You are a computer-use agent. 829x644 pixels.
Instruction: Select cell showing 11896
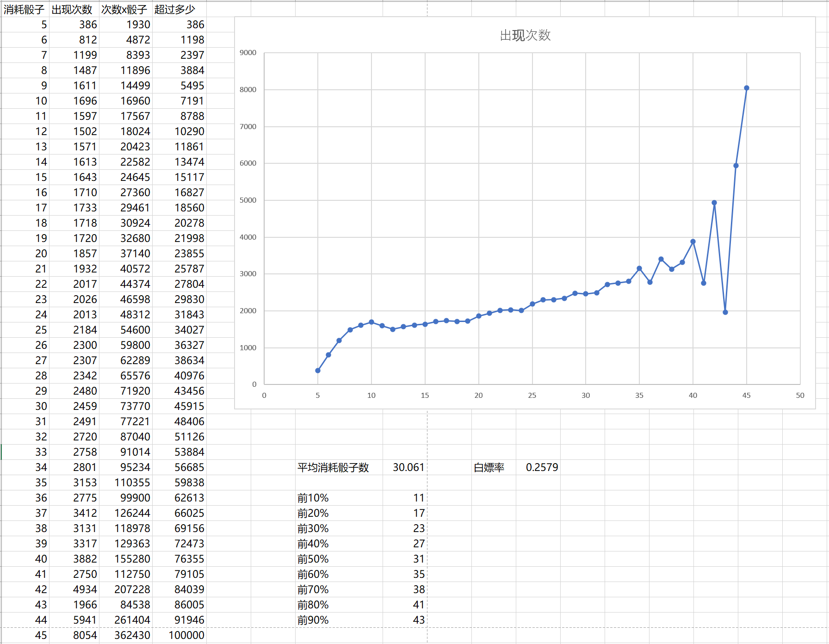125,70
